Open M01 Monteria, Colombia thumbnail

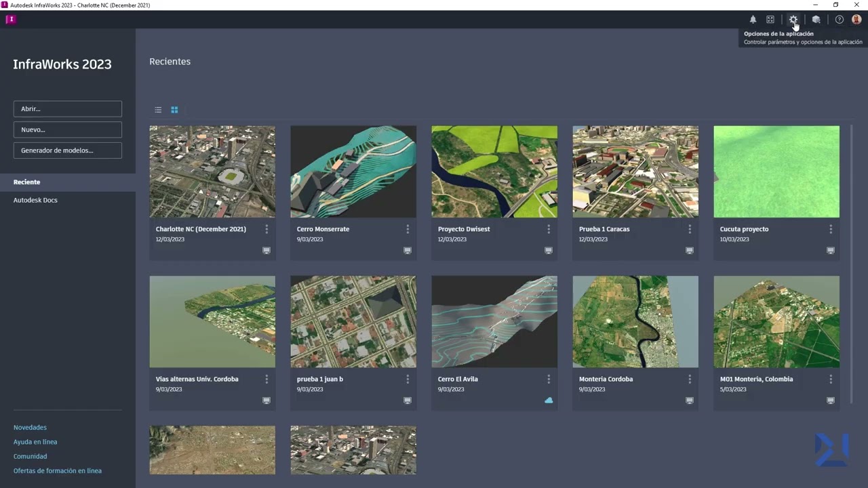(x=776, y=322)
